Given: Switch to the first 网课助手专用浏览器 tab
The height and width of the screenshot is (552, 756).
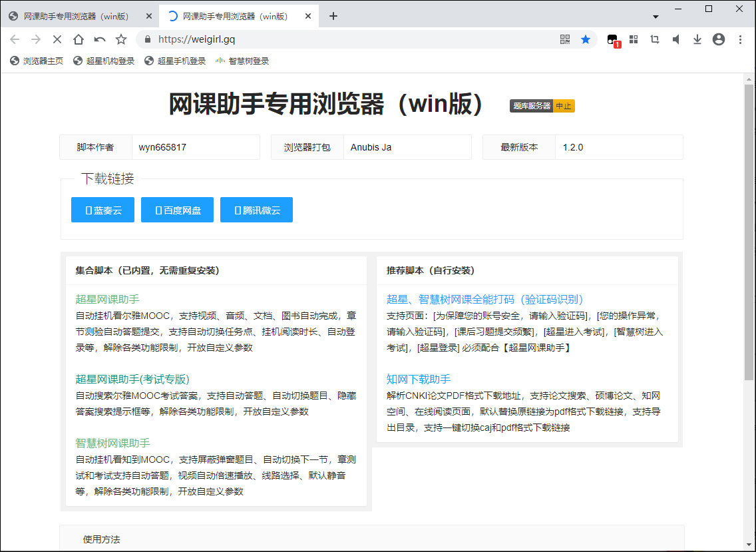Looking at the screenshot, I should (76, 17).
